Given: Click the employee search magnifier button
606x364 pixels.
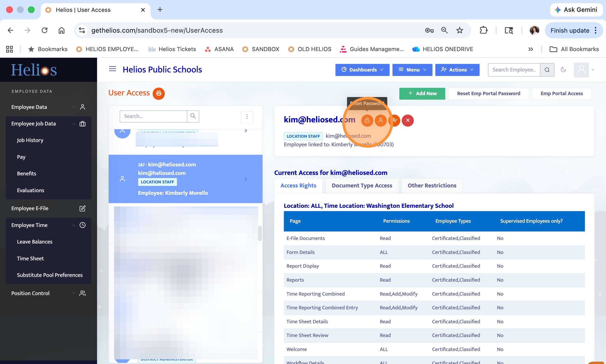Looking at the screenshot, I should tap(547, 70).
